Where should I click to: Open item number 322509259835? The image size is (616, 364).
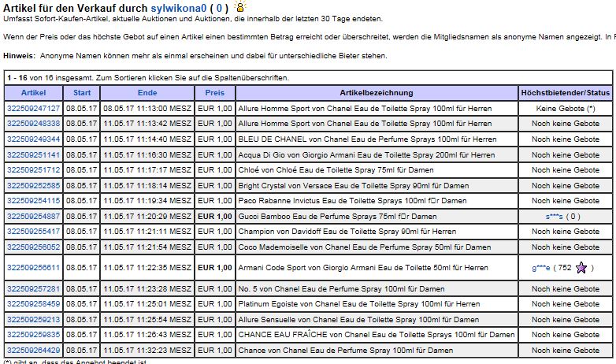coord(33,335)
